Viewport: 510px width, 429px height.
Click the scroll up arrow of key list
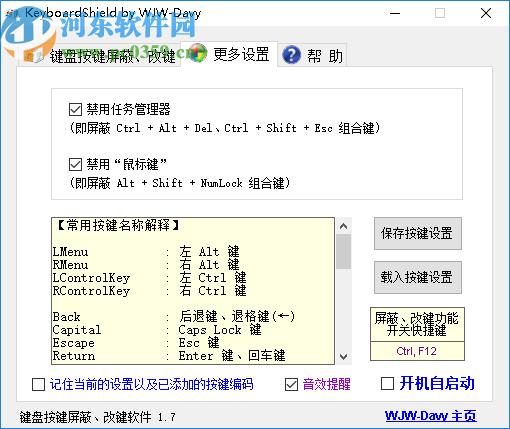343,226
